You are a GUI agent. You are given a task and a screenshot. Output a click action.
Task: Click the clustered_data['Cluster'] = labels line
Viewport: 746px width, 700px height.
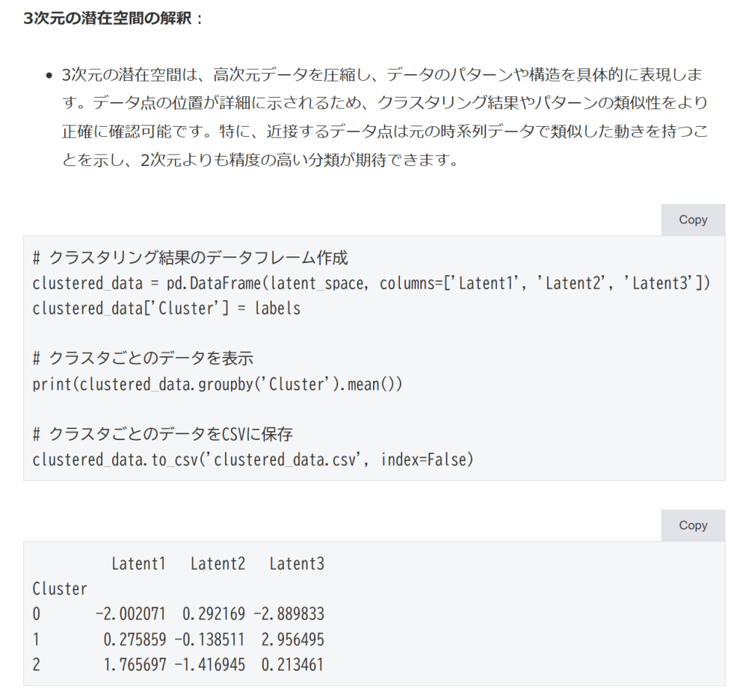pyautogui.click(x=166, y=308)
